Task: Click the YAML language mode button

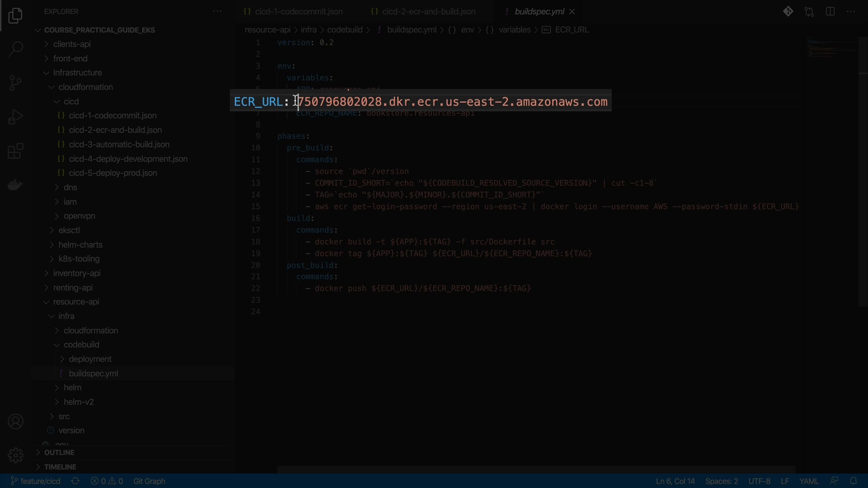Action: click(808, 481)
